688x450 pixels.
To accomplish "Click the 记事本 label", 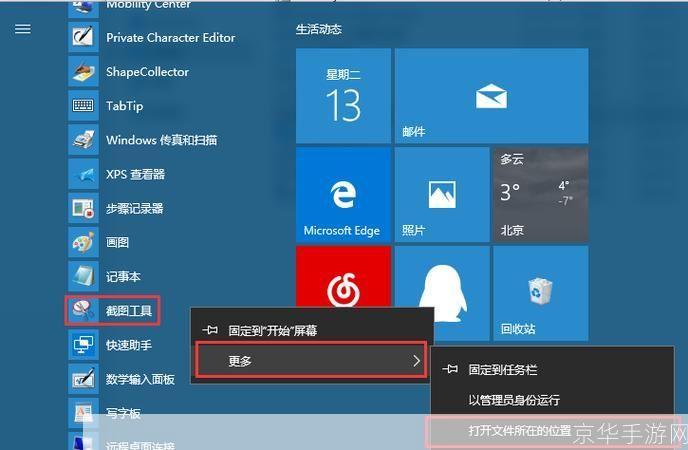I will click(x=123, y=277).
